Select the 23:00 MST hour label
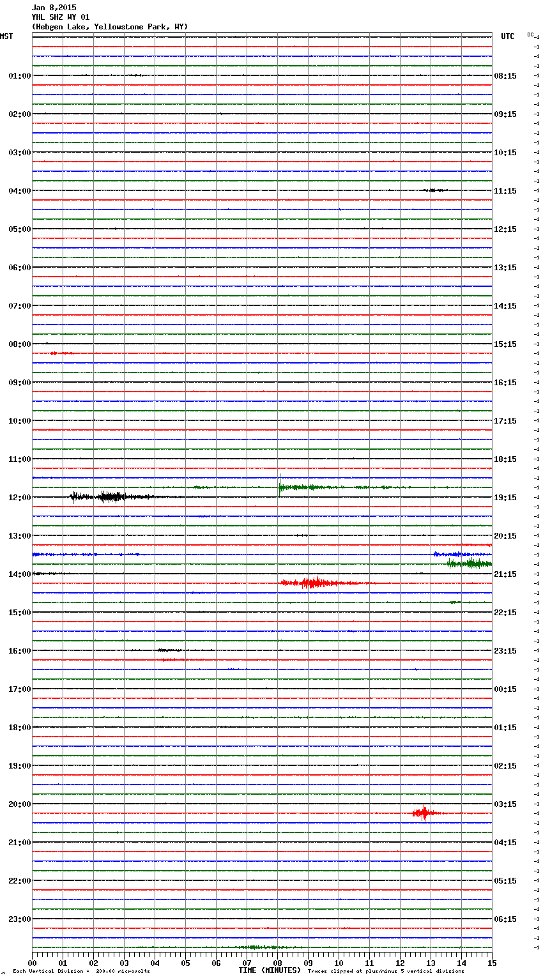This screenshot has height=980, width=543. pyautogui.click(x=19, y=919)
